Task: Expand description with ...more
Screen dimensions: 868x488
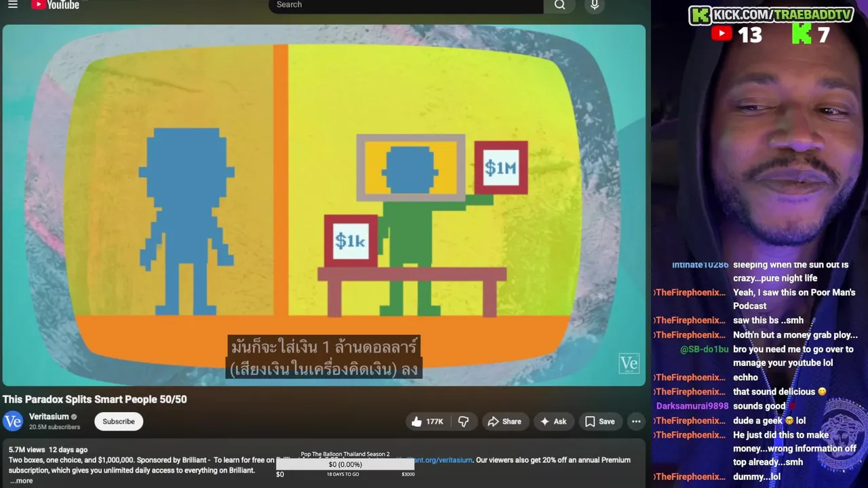Action: [x=21, y=481]
